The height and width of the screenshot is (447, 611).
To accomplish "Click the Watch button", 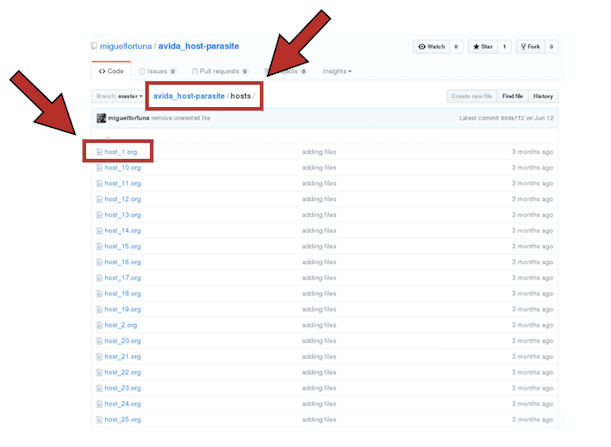I will point(431,47).
